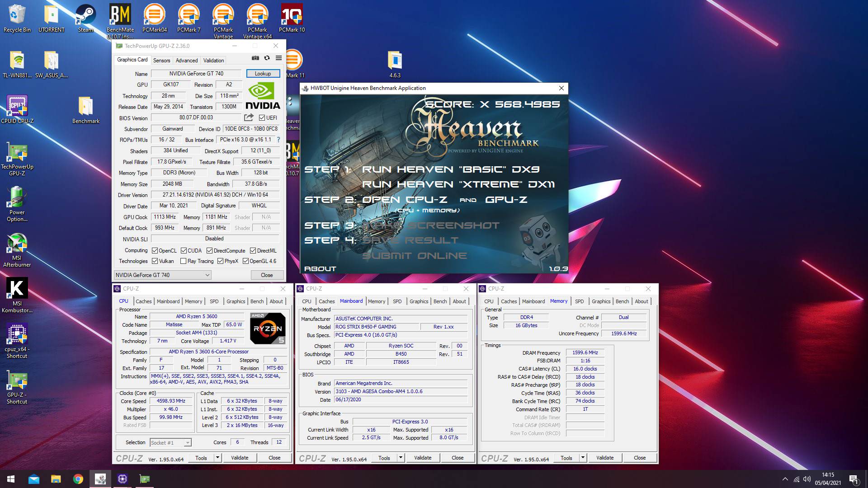Click SUBMIT ONLINE in Heaven Benchmark
This screenshot has width=868, height=488.
point(415,256)
